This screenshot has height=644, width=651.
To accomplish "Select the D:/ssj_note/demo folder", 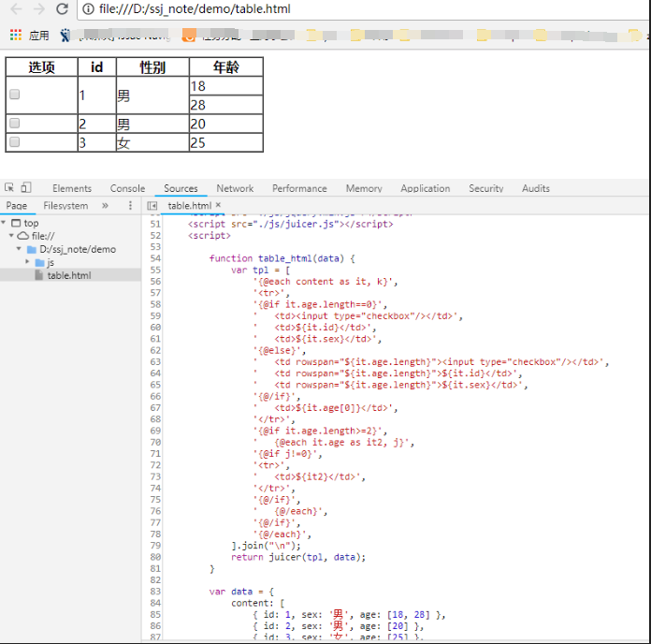I will [x=71, y=249].
